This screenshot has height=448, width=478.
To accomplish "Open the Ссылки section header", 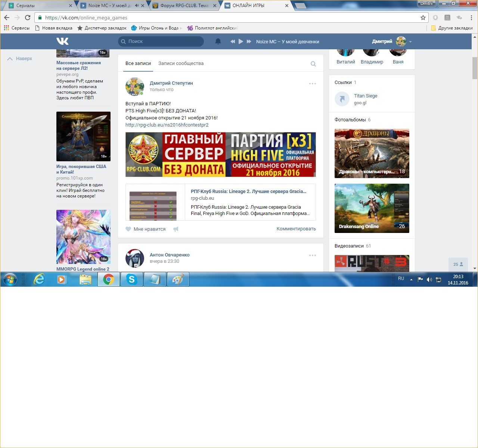I will click(x=345, y=83).
